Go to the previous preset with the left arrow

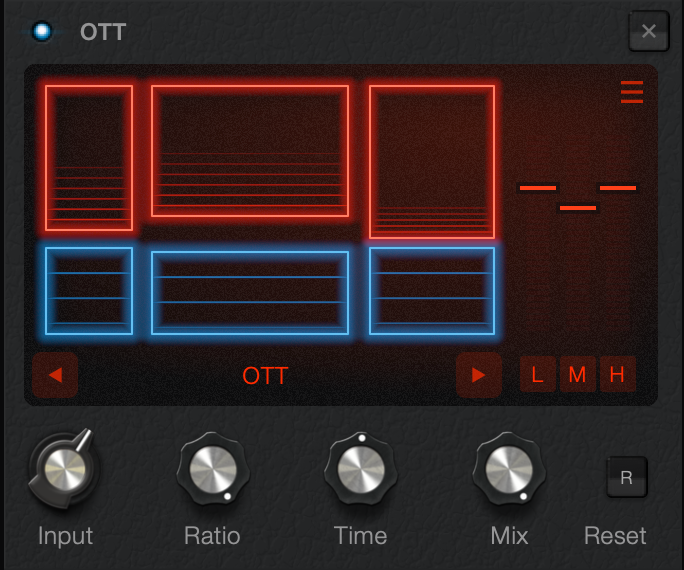(55, 375)
